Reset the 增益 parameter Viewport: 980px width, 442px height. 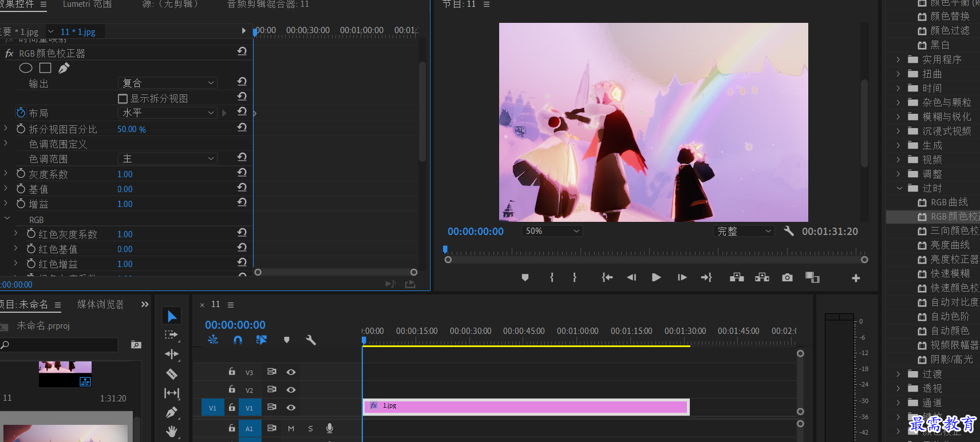(242, 202)
